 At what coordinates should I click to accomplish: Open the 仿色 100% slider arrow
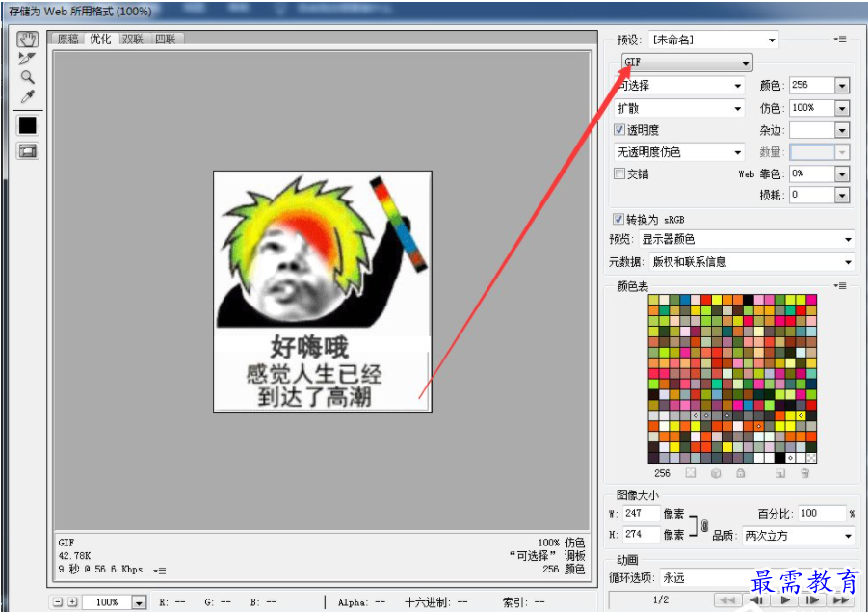click(842, 108)
